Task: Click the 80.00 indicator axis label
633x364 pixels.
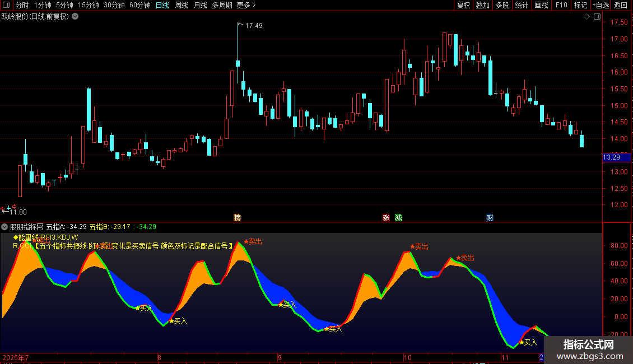Action: (x=619, y=245)
